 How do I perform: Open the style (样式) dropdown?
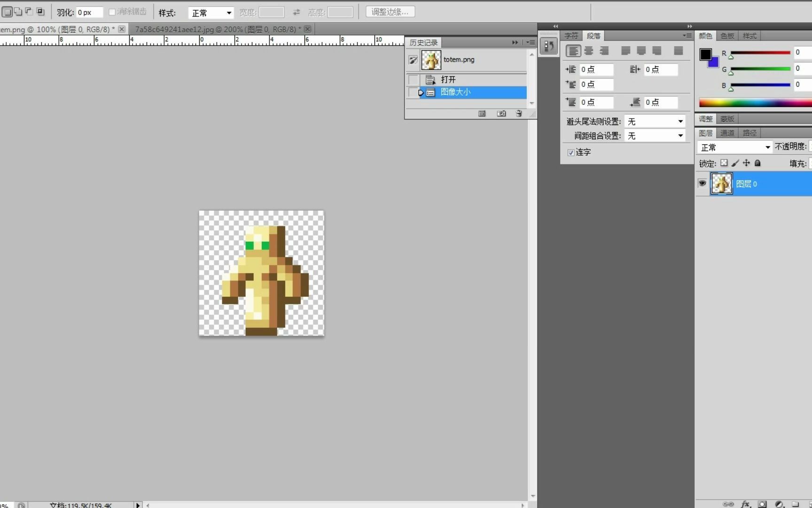pos(211,13)
